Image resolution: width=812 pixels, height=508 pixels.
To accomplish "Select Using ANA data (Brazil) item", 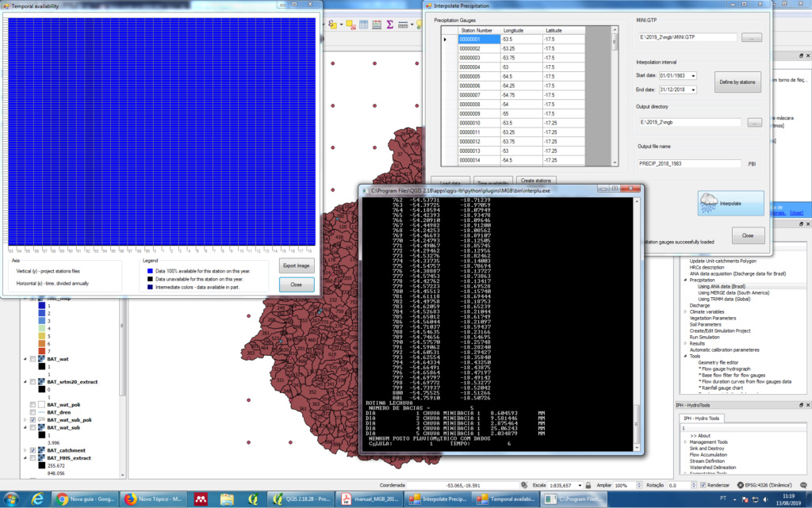I will (722, 286).
